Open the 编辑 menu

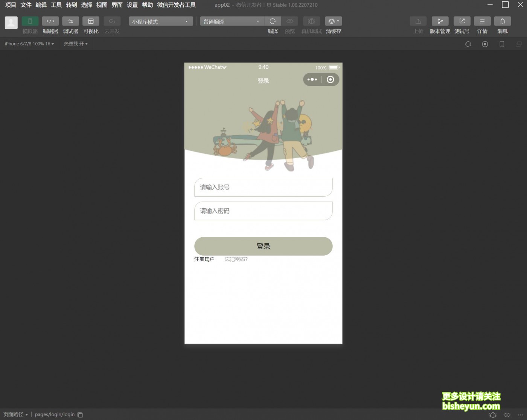point(41,5)
